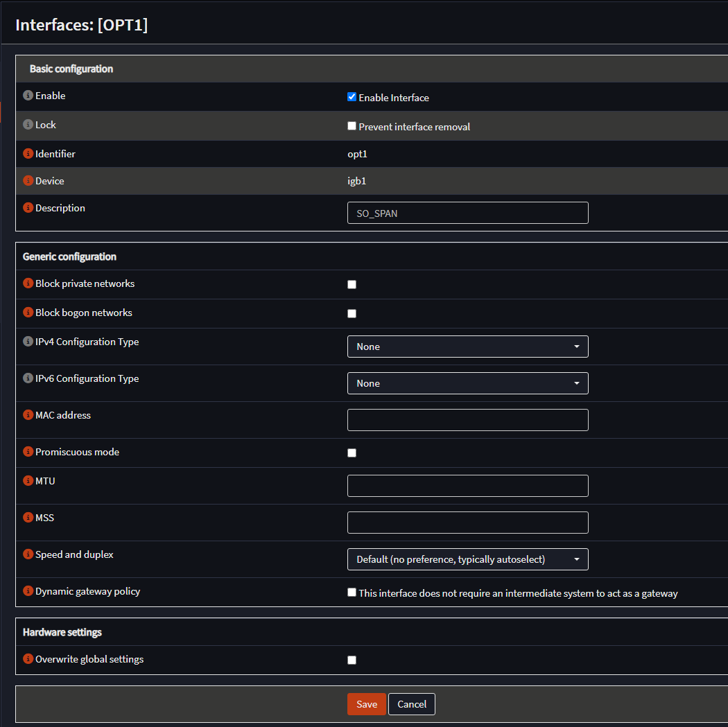Focus the MAC address input field
The image size is (728, 727).
pos(467,420)
